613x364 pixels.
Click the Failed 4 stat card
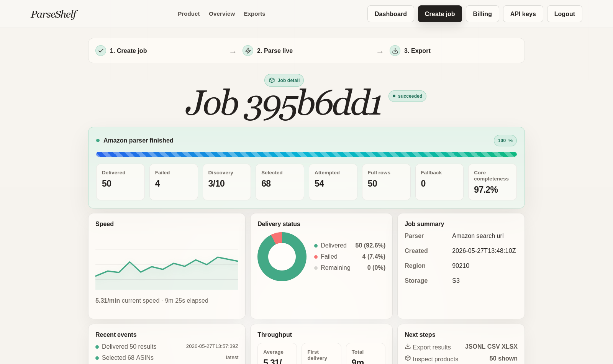click(x=174, y=182)
